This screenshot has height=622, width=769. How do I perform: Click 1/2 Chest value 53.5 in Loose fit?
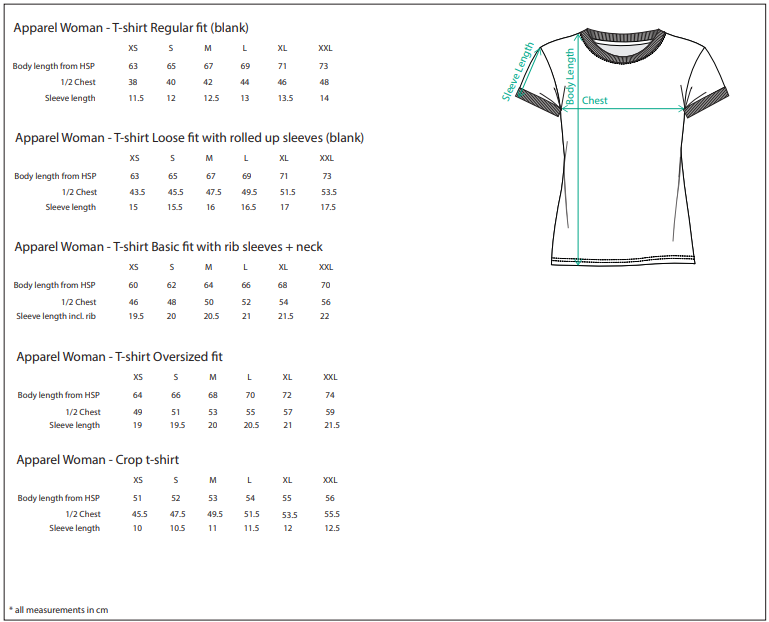click(x=329, y=192)
